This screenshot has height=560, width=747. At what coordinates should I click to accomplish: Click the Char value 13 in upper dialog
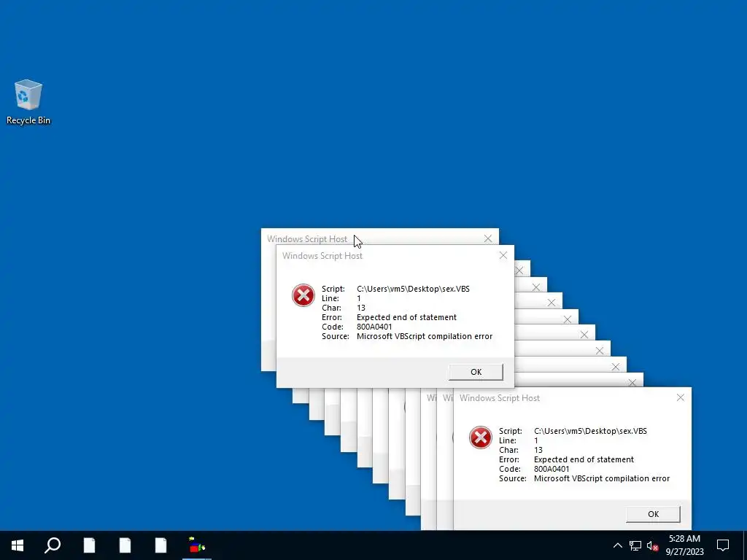coord(360,308)
